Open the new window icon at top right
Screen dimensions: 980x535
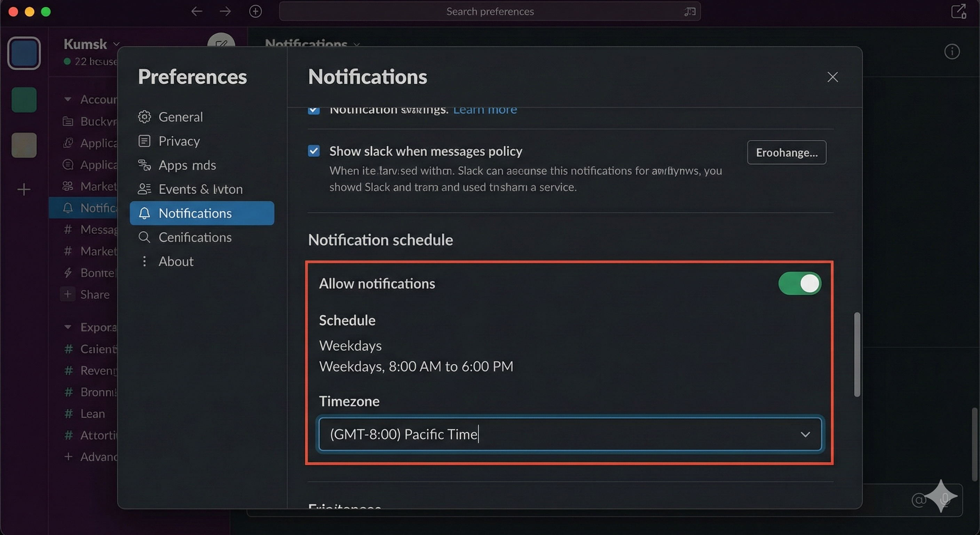[x=958, y=11]
